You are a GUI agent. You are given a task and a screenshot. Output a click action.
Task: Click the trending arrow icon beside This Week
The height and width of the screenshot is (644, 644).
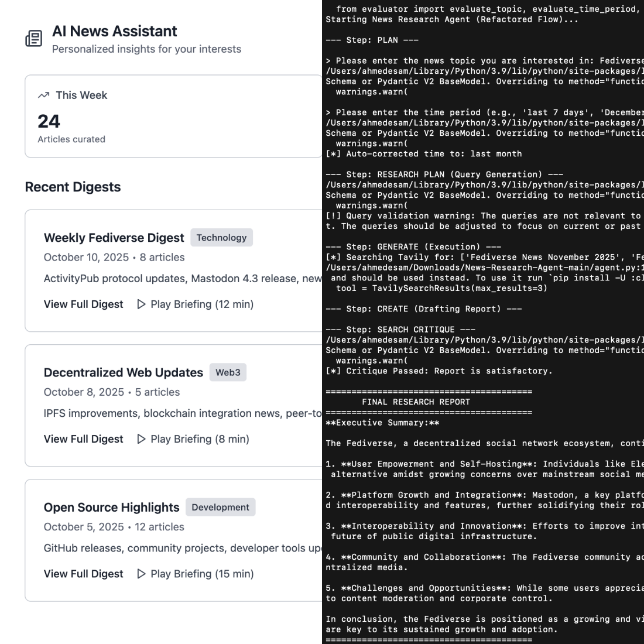[43, 95]
